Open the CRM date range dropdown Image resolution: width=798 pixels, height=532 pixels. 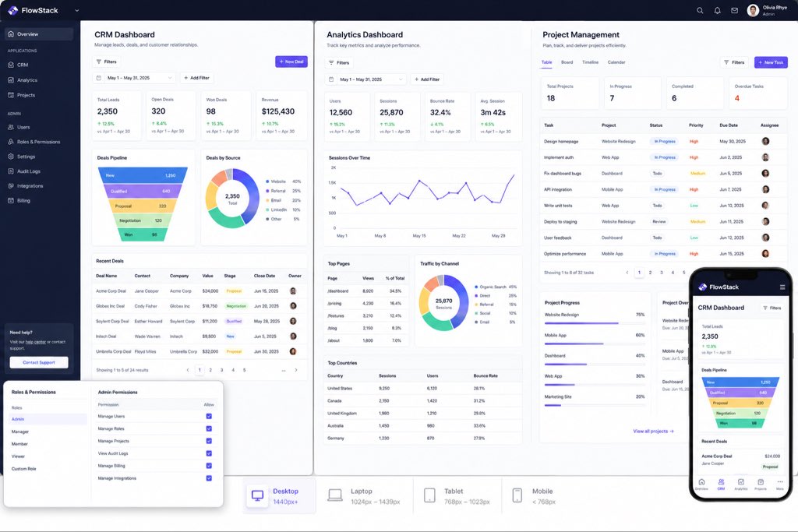coord(134,78)
